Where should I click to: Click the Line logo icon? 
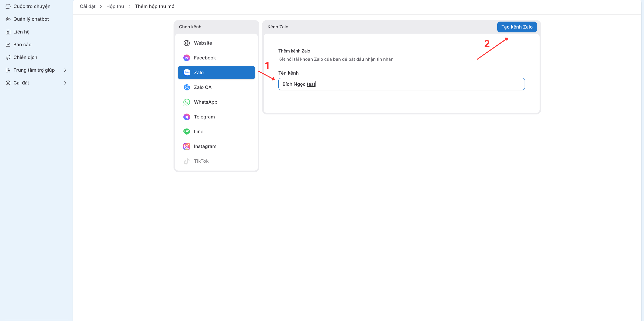[186, 131]
